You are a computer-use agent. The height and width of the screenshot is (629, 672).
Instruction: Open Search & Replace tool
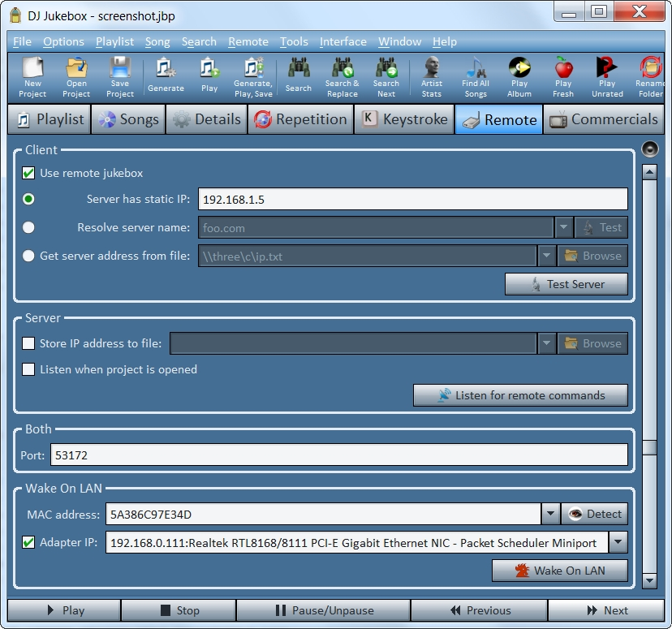pyautogui.click(x=342, y=77)
